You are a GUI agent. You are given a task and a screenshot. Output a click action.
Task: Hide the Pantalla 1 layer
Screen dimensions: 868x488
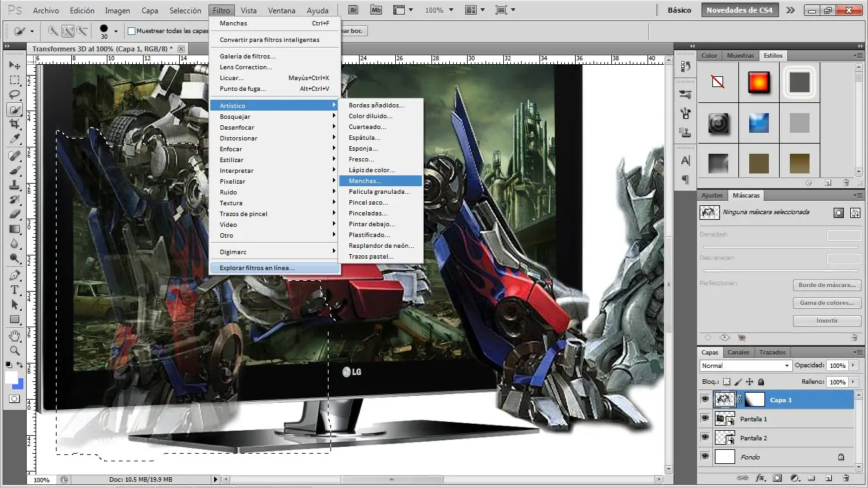(704, 418)
